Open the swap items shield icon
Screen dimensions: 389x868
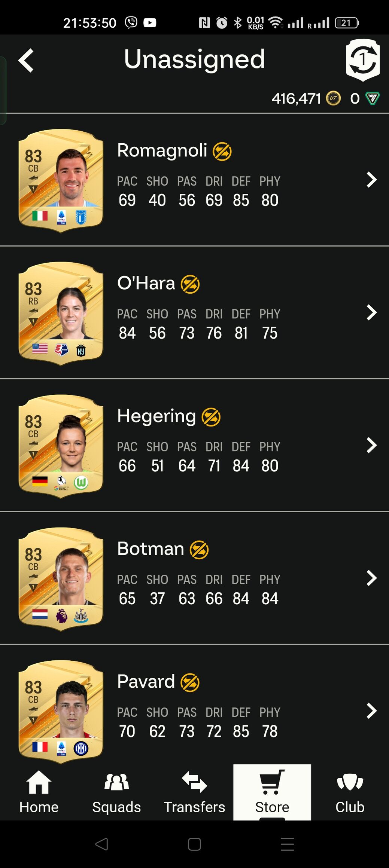click(x=363, y=60)
